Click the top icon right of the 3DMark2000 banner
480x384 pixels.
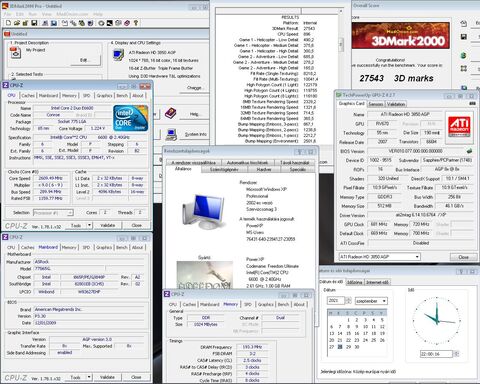(x=464, y=23)
